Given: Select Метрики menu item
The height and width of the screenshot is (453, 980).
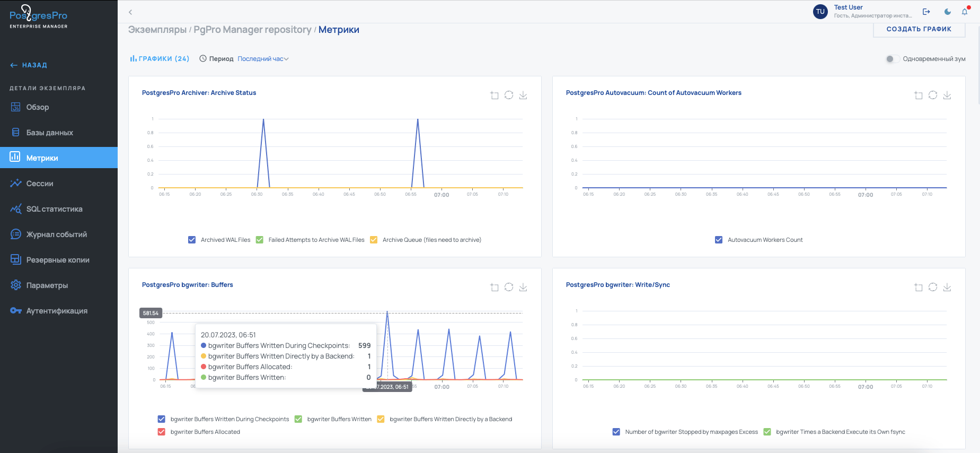Looking at the screenshot, I should tap(59, 158).
